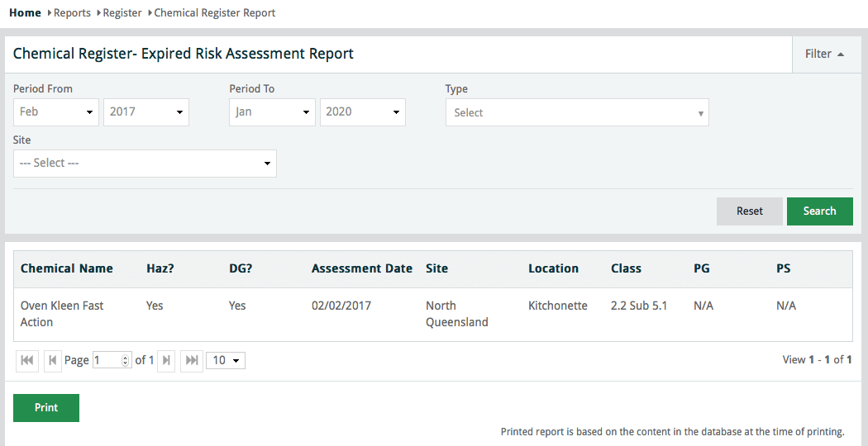Click the Search button
The image size is (868, 446).
[x=819, y=211]
